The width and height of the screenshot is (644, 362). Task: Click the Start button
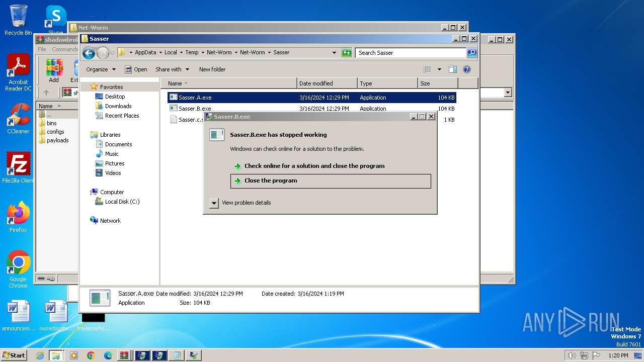click(14, 355)
